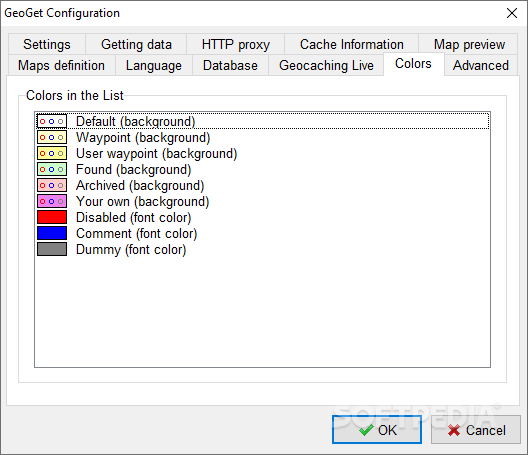Switch to the Getting data tab

(136, 44)
